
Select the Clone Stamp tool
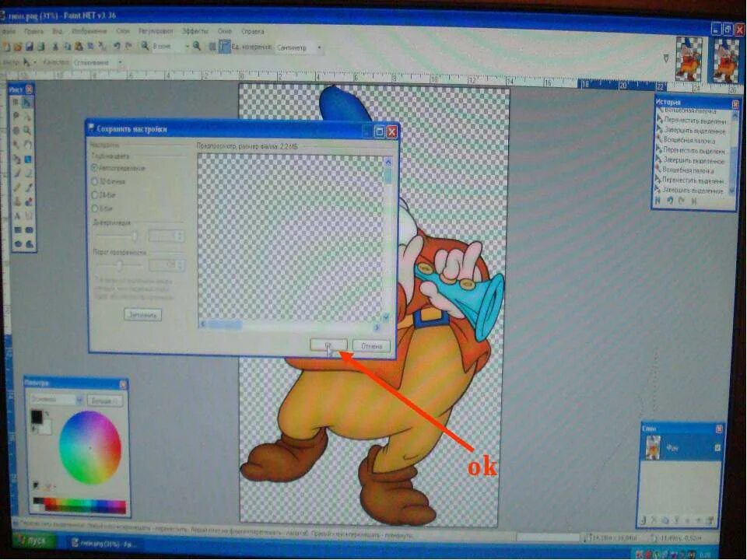16,201
